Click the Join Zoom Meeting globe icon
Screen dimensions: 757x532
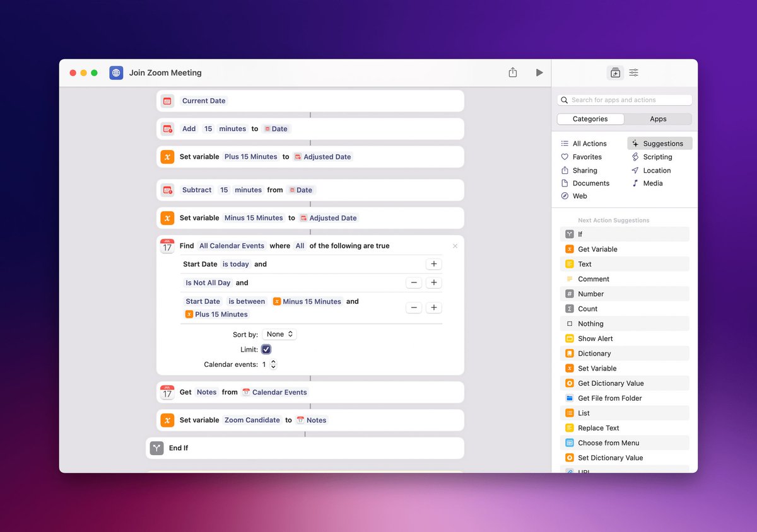[x=116, y=72]
